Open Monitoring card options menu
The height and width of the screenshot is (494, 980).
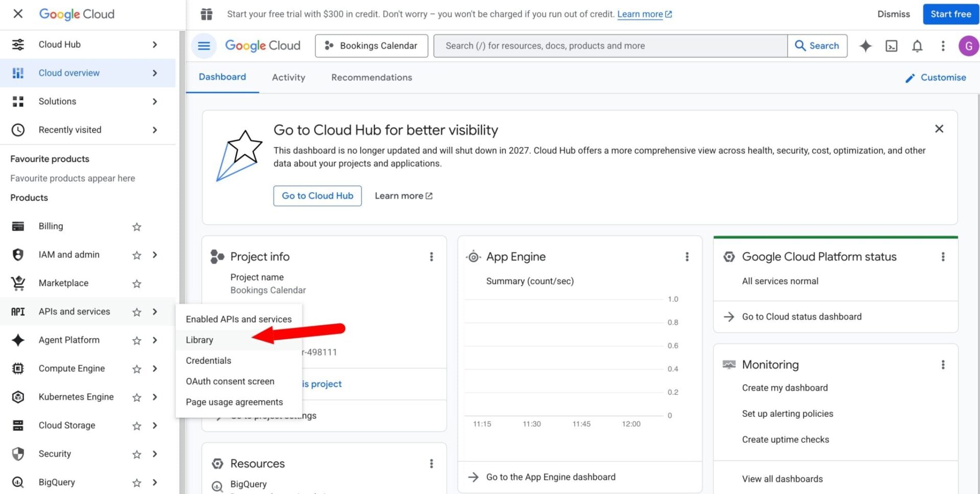[x=943, y=365]
